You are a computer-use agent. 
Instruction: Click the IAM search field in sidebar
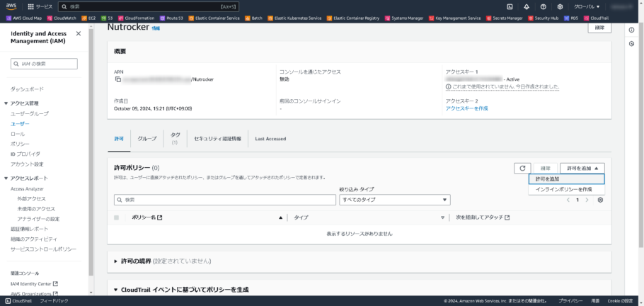pos(44,64)
